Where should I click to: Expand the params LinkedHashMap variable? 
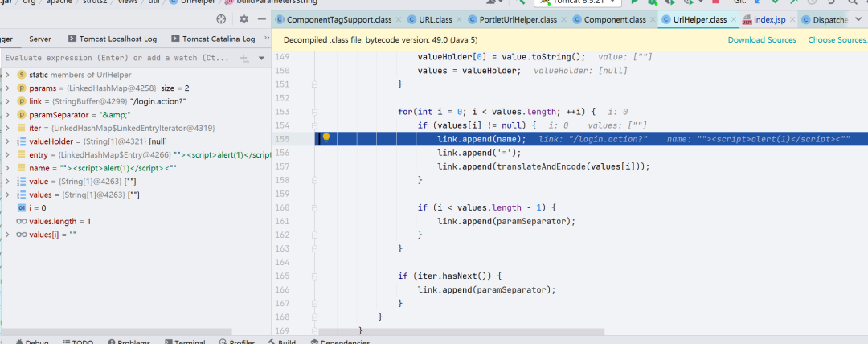(x=7, y=88)
